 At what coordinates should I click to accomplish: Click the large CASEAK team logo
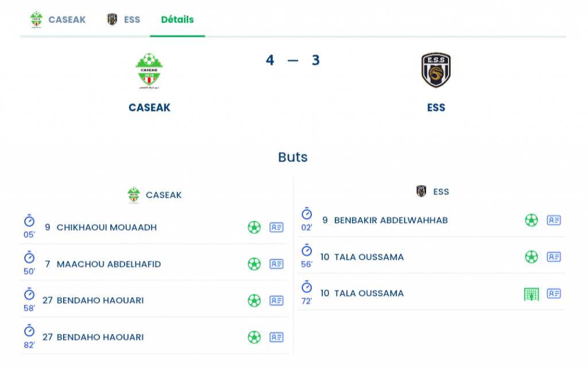pos(149,71)
